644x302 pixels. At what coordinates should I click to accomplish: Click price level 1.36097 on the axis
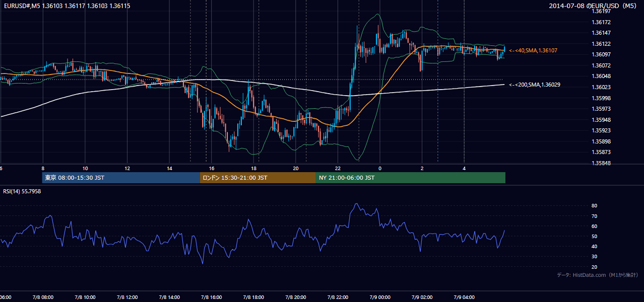pyautogui.click(x=601, y=54)
